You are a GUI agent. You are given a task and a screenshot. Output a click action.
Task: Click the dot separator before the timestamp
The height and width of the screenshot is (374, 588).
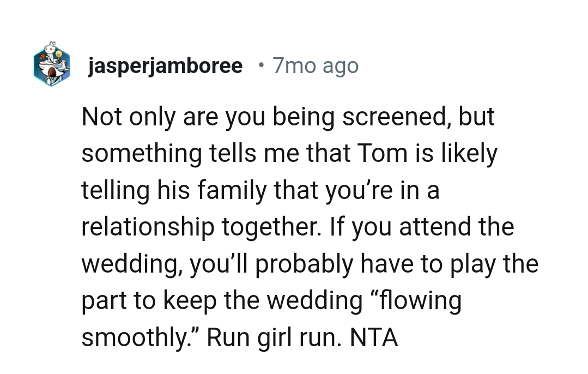pos(262,66)
